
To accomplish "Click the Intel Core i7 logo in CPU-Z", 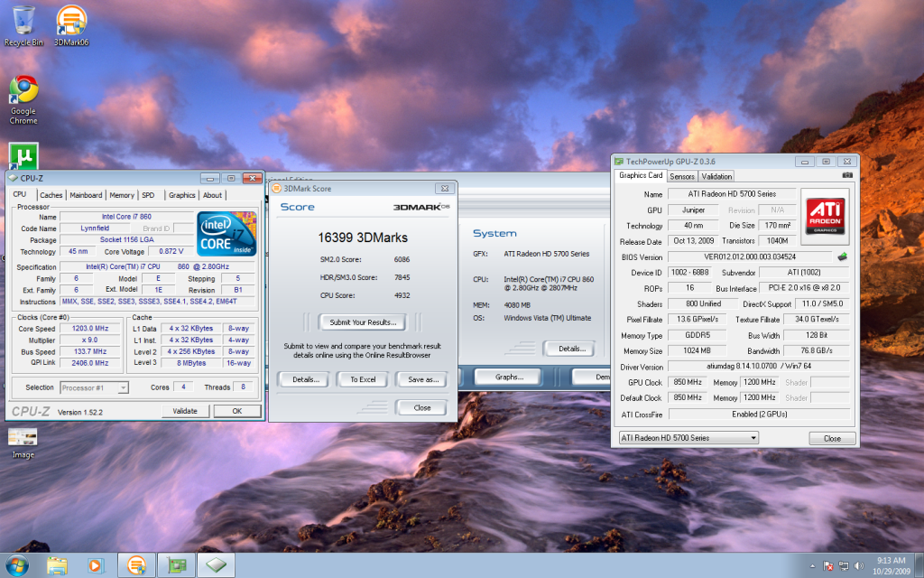I will [x=226, y=234].
